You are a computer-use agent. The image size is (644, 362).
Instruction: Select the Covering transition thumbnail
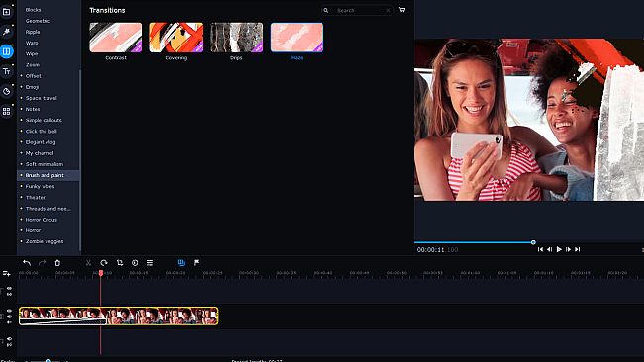(x=176, y=38)
